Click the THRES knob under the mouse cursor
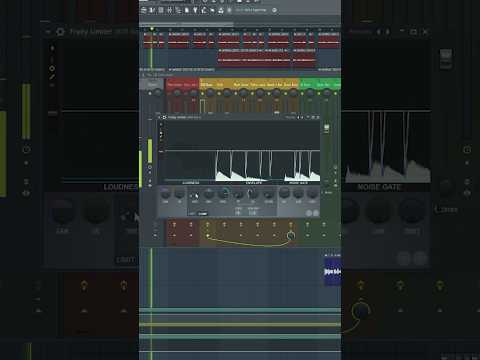Viewport: 480px width, 360px height. [195, 195]
